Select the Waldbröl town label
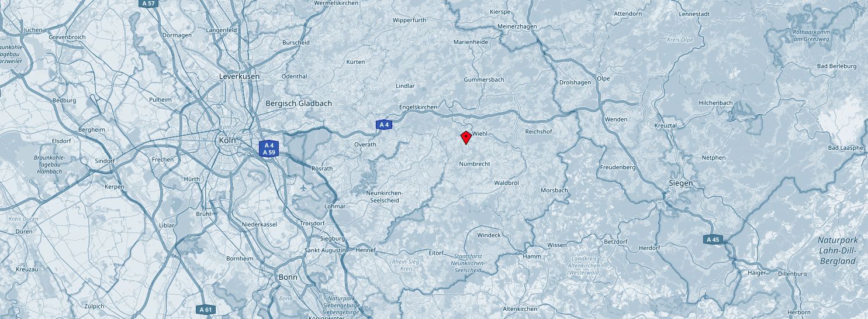The height and width of the screenshot is (319, 868). [507, 183]
